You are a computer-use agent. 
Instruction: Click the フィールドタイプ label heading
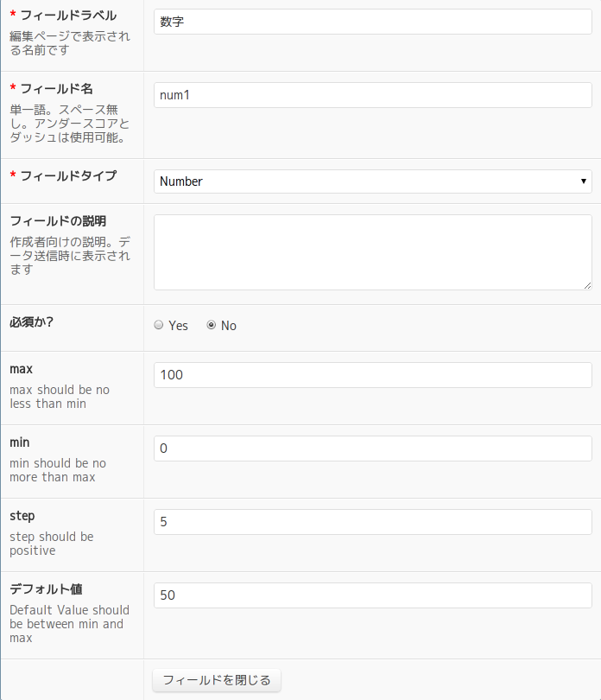click(68, 176)
